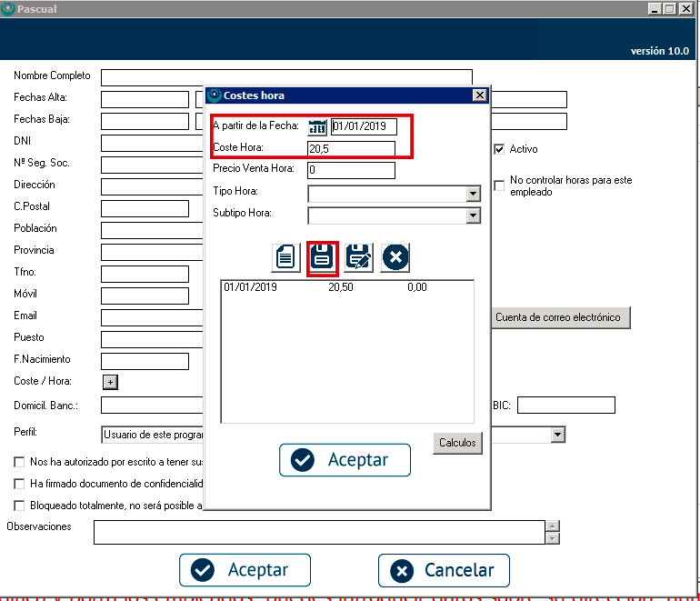Open Cuenta de correo electrónico

[558, 317]
